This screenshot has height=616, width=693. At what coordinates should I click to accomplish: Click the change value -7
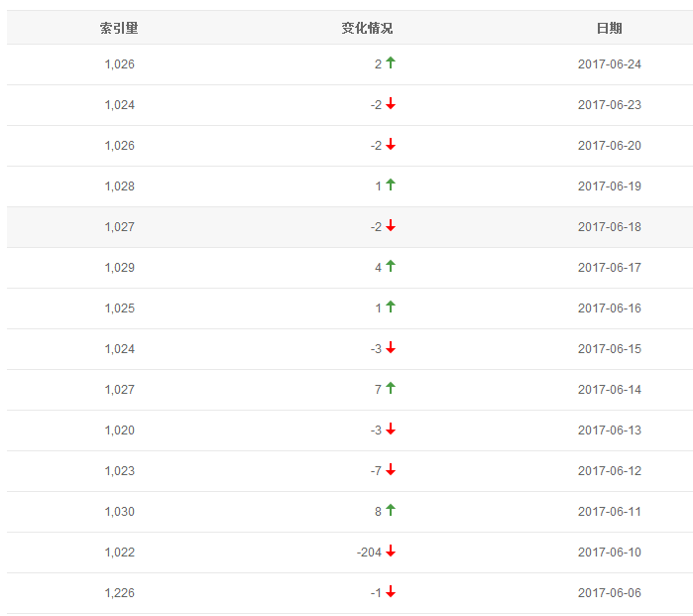pyautogui.click(x=376, y=471)
